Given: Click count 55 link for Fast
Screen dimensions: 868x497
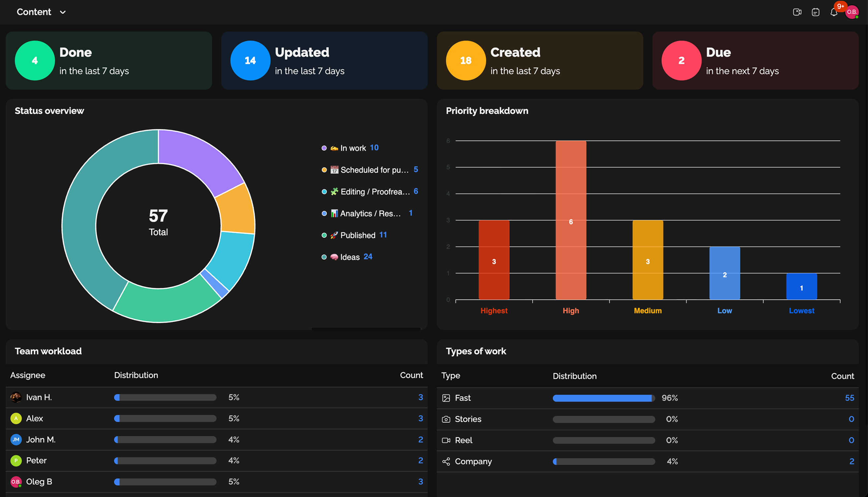Looking at the screenshot, I should tap(849, 398).
